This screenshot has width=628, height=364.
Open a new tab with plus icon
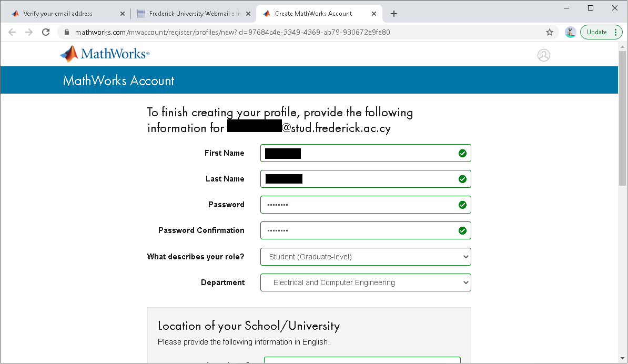coord(394,14)
